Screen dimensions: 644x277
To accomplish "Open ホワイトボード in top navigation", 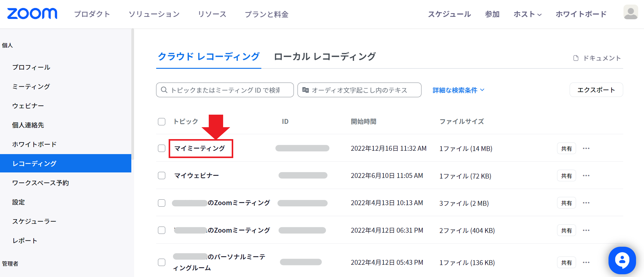I will (581, 14).
